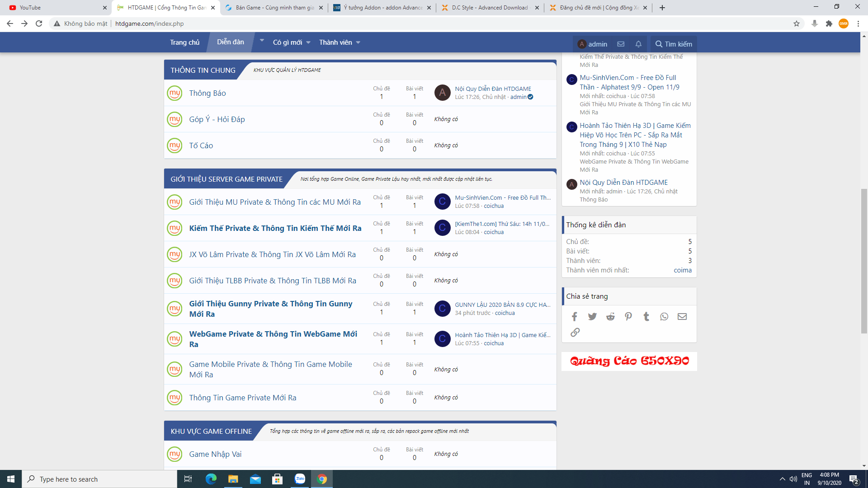868x488 pixels.
Task: Open Kiếm Thế Private forum
Action: pos(275,228)
